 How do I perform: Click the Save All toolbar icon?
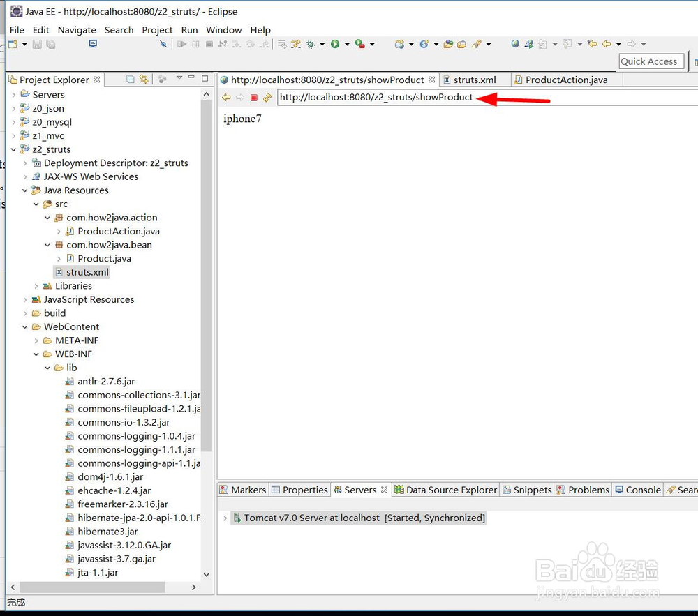tap(51, 44)
